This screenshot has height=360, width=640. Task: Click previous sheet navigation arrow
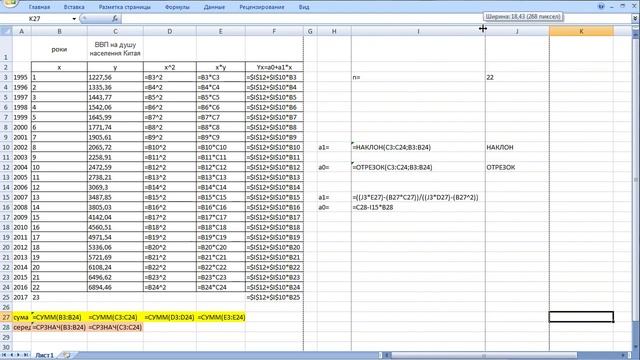[12, 356]
